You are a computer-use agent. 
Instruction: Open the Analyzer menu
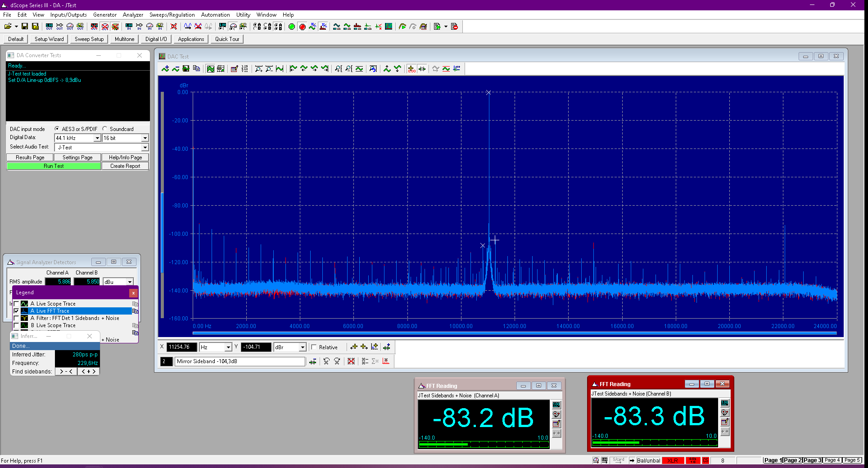[x=133, y=15]
